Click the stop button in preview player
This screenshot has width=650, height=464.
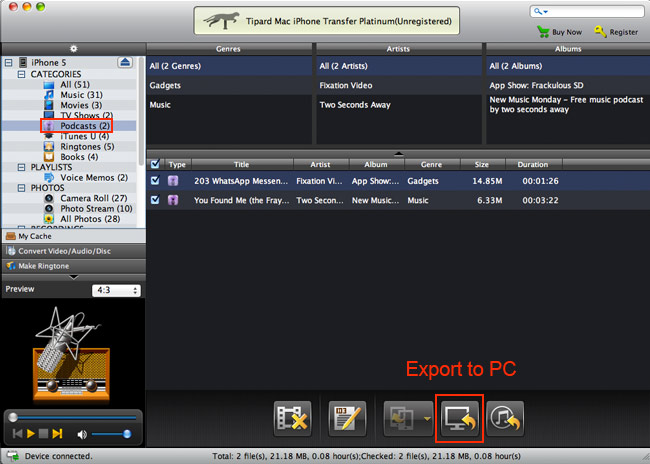tap(43, 434)
